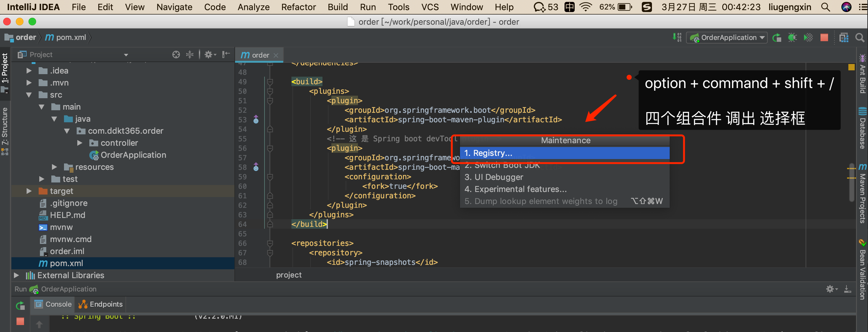Fold the build tag on line 49
The height and width of the screenshot is (332, 868).
click(x=270, y=81)
